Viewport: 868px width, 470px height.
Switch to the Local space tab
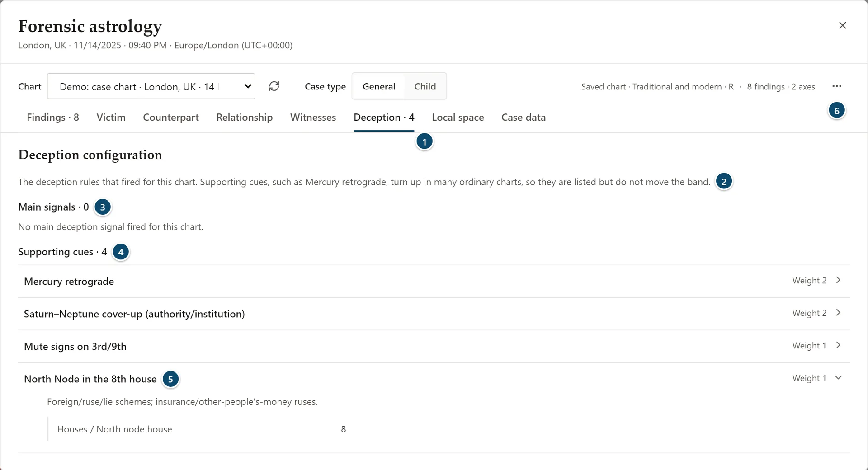[458, 117]
